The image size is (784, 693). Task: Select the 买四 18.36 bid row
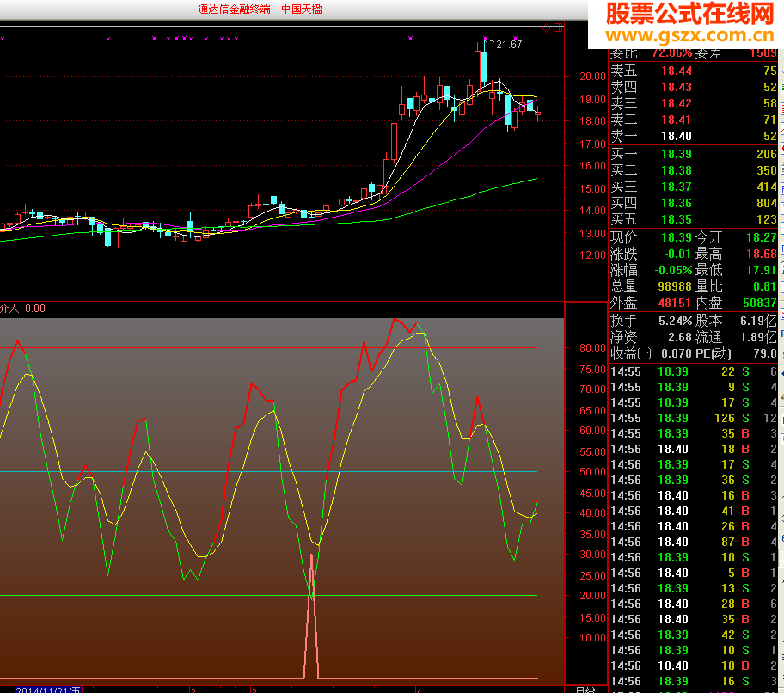coord(694,204)
